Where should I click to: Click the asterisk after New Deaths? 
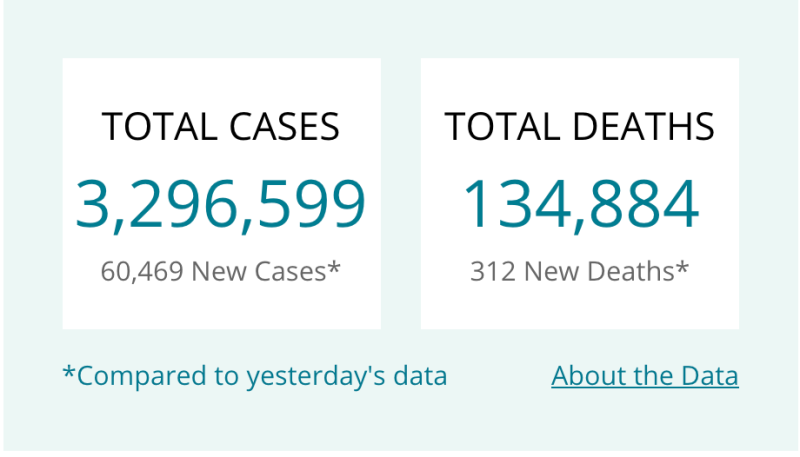(x=683, y=267)
